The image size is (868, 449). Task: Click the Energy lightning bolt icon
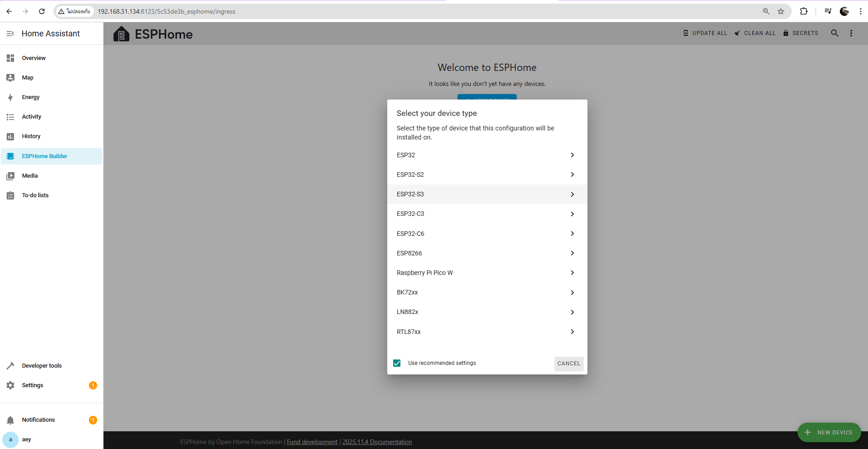pos(10,97)
